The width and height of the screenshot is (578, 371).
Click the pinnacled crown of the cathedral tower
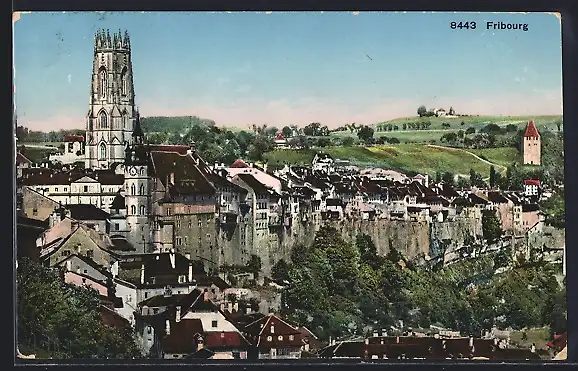tap(112, 40)
